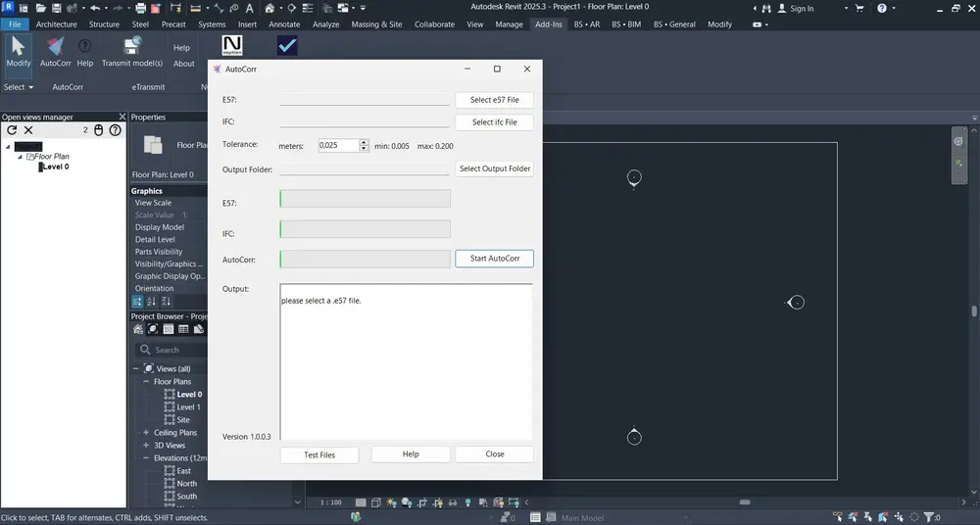Image resolution: width=980 pixels, height=525 pixels.
Task: Switch to the Collaborate ribbon tab
Action: (x=434, y=24)
